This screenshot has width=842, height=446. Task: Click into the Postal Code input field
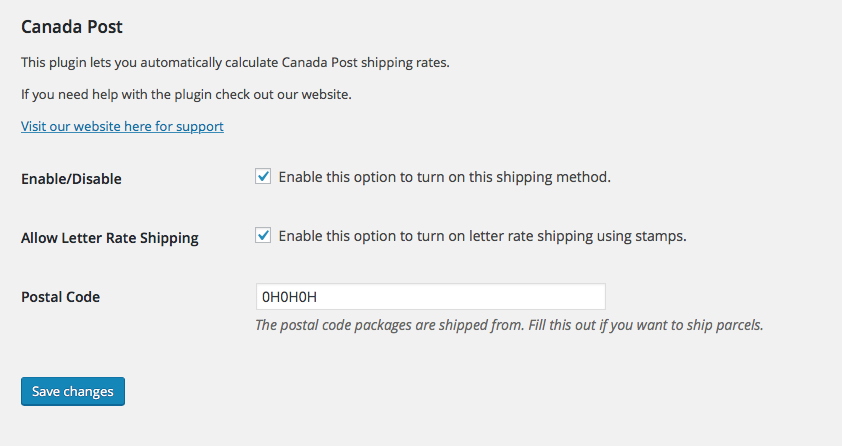430,297
